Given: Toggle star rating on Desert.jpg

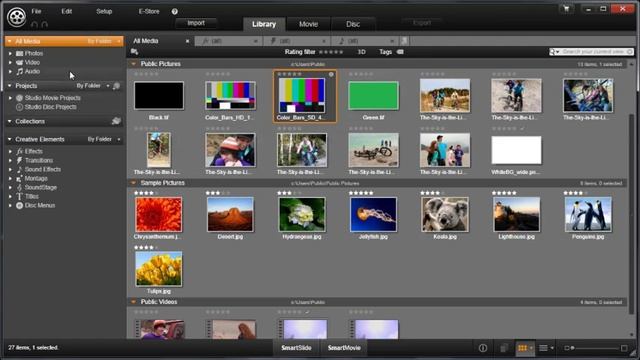Looking at the screenshot, I should click(x=218, y=193).
